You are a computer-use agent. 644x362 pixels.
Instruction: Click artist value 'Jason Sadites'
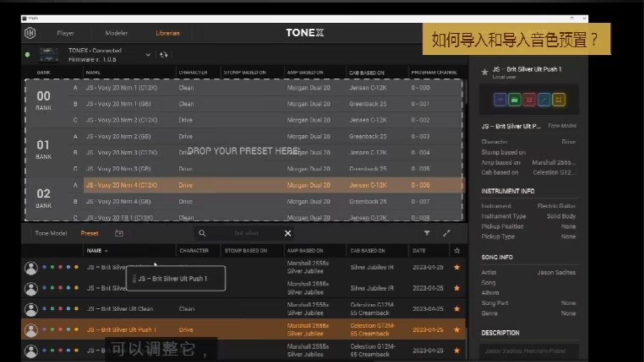click(556, 273)
